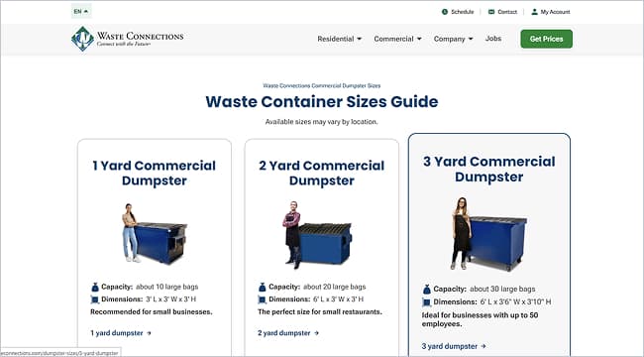Click the Waste Container Sizes Guide heading
Image resolution: width=644 pixels, height=357 pixels.
[322, 101]
